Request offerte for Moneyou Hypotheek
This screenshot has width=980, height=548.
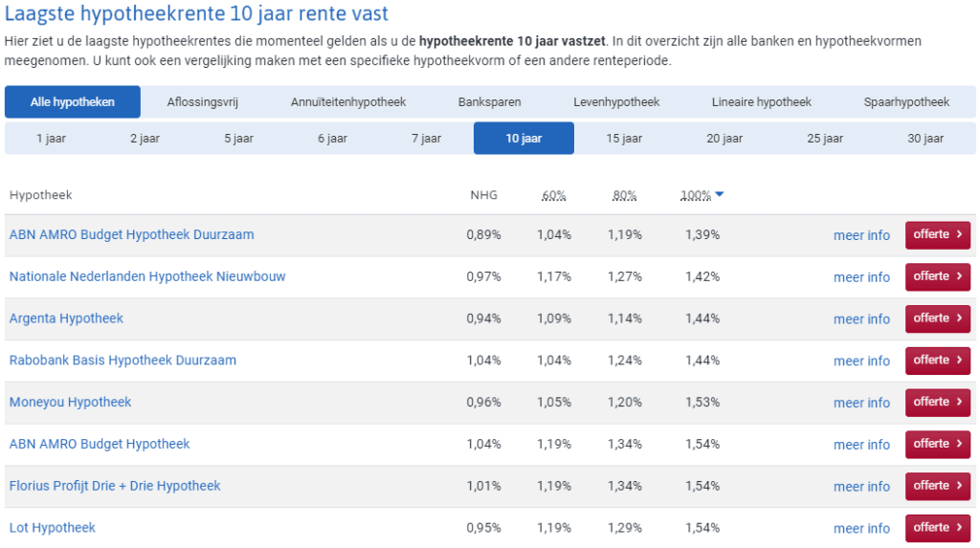point(938,403)
